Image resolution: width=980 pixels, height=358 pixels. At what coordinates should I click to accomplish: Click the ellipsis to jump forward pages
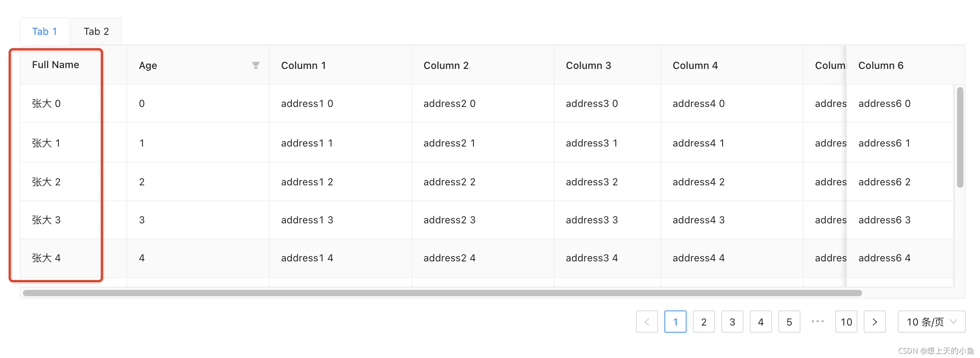click(817, 322)
